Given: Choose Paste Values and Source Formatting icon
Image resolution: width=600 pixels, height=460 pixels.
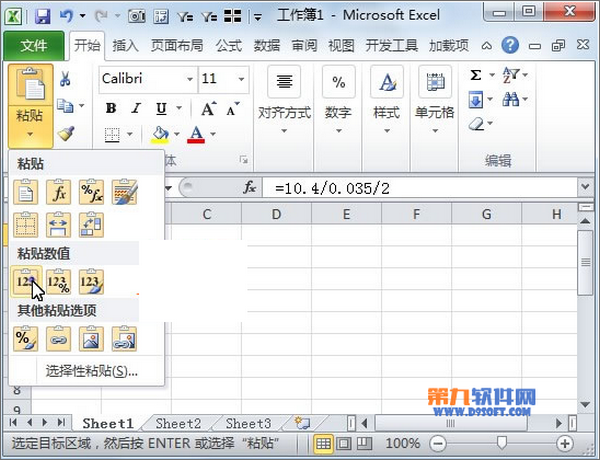Looking at the screenshot, I should click(91, 282).
